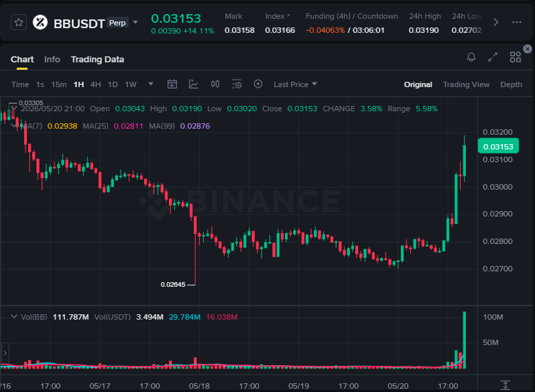Viewport: 535px width, 392px height.
Task: Open the go-to-date calendar icon
Action: coord(172,84)
